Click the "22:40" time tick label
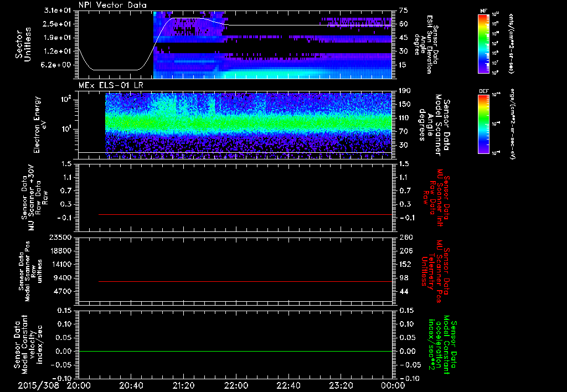The image size is (567, 392). (288, 385)
